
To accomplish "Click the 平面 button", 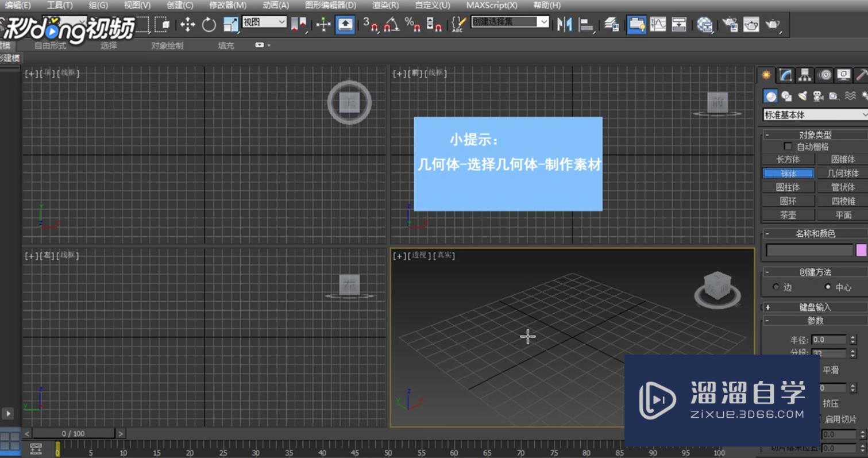I will point(843,215).
